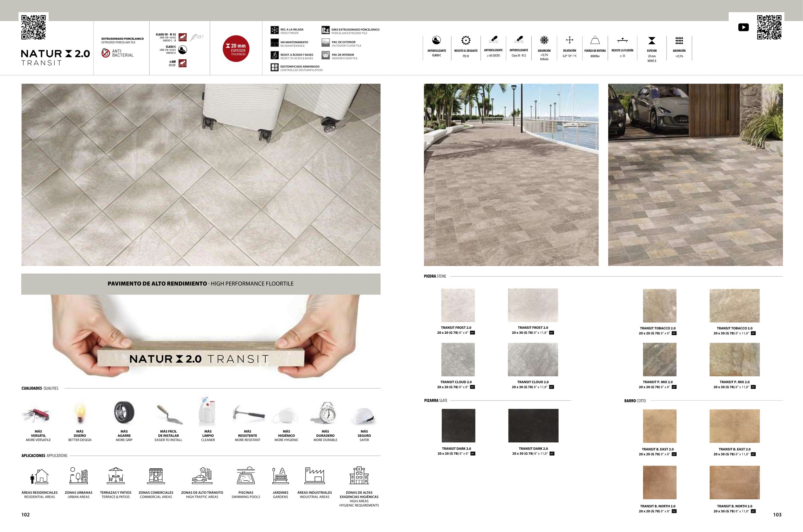Click the High Performance Floortile banner

(x=201, y=284)
